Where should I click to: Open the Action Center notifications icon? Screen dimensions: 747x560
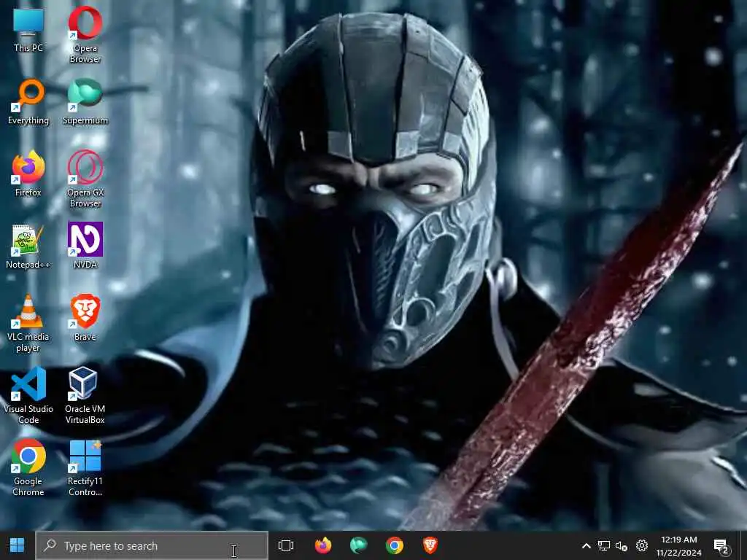coord(721,545)
